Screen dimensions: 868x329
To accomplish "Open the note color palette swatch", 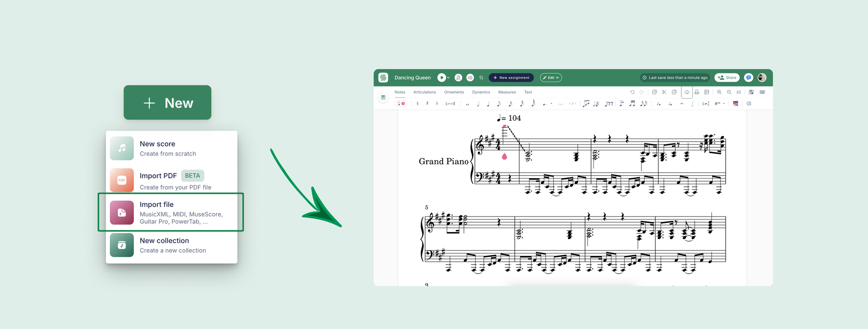I will click(x=736, y=103).
